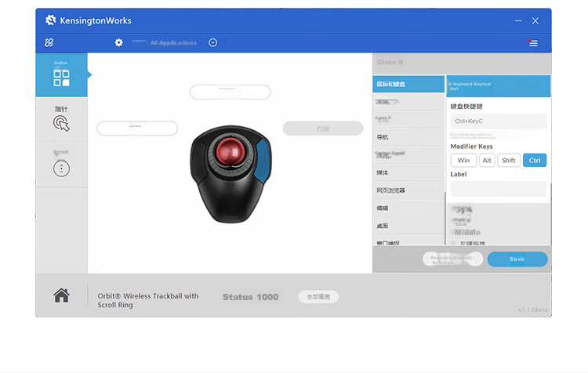Toggle the Win modifier key
The image size is (588, 373).
[463, 161]
